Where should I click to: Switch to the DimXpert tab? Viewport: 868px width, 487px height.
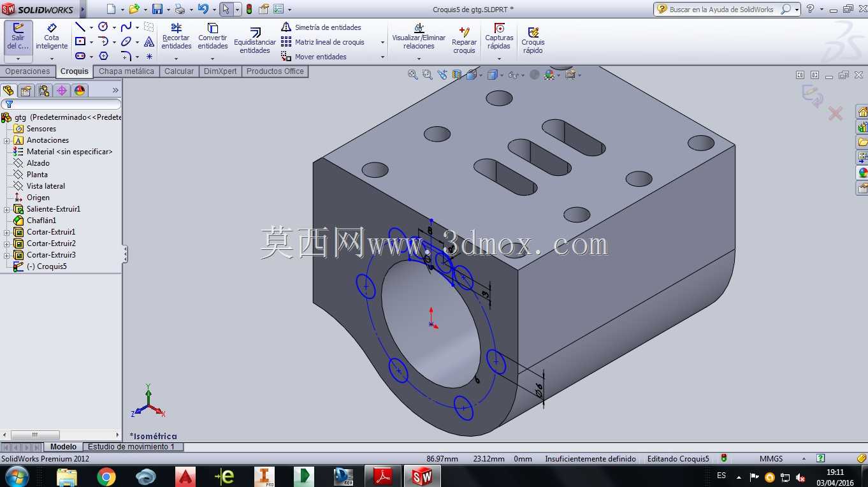220,71
